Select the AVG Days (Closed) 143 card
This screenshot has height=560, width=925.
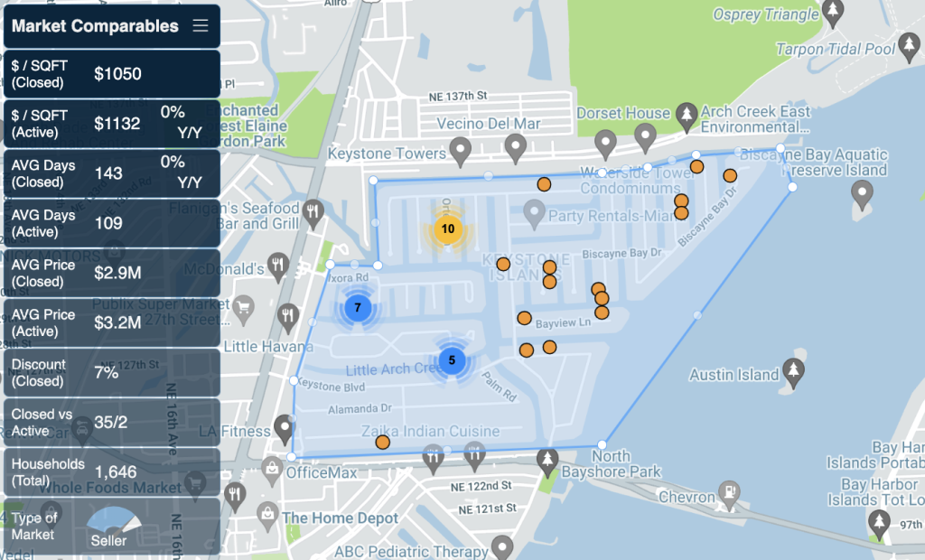coord(112,173)
